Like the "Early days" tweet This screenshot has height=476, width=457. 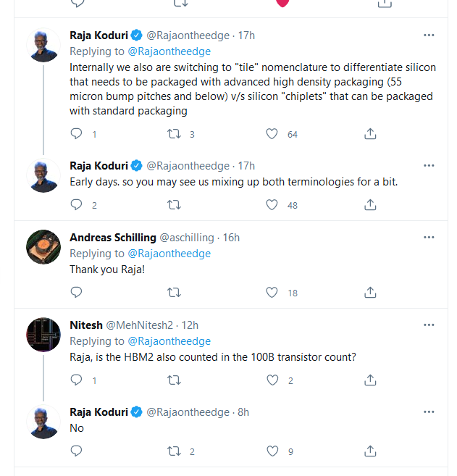point(272,205)
